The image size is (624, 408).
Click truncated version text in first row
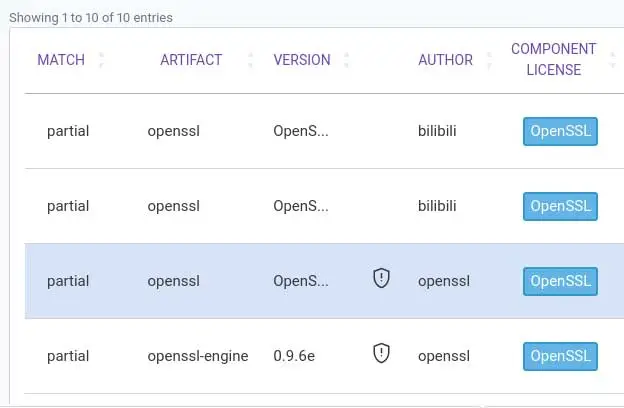301,131
